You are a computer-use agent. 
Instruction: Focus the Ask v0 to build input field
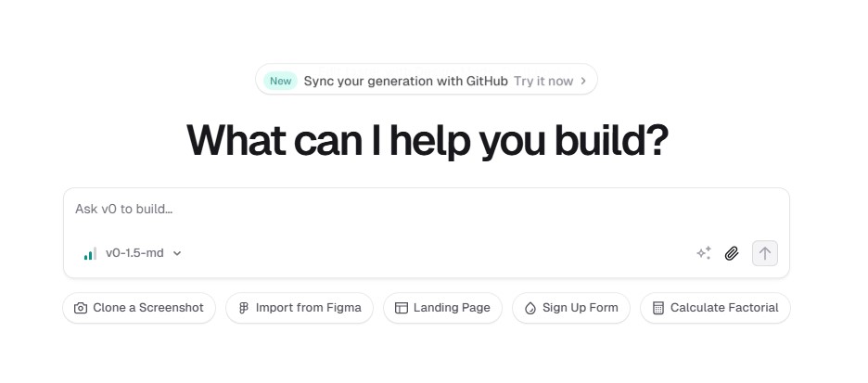point(427,210)
